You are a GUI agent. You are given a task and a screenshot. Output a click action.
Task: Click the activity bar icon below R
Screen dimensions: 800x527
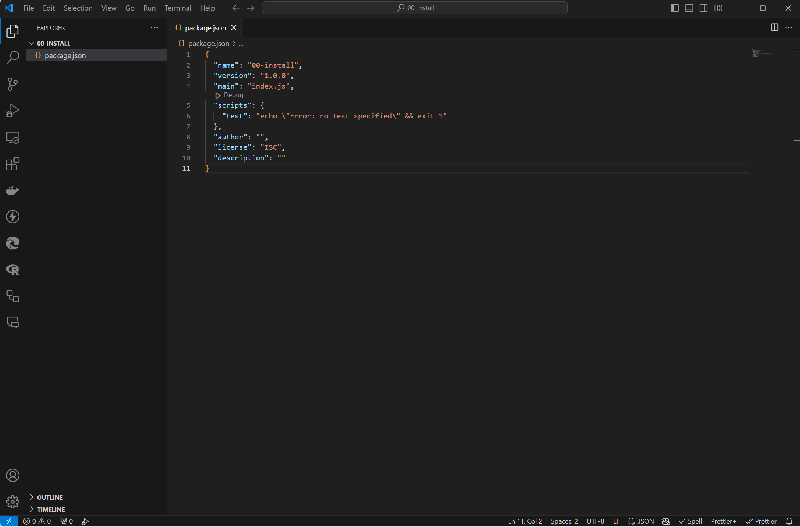12,296
